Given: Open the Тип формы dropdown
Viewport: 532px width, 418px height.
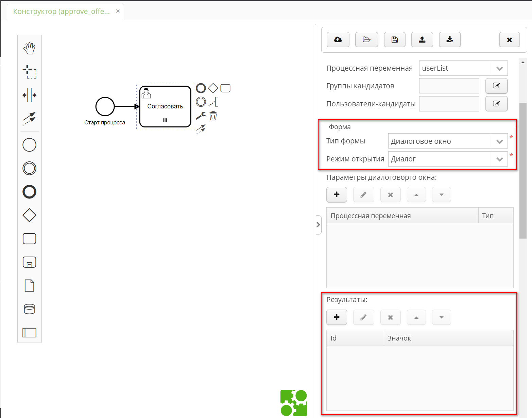Looking at the screenshot, I should point(499,141).
